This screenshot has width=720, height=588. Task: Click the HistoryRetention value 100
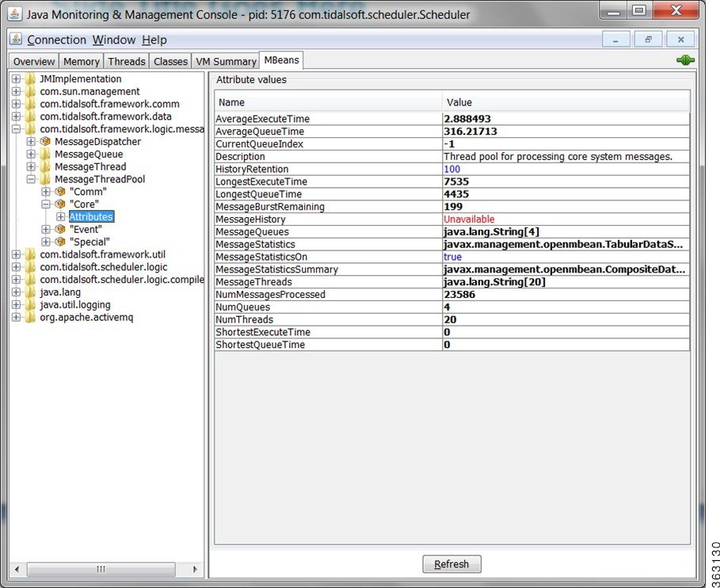451,170
